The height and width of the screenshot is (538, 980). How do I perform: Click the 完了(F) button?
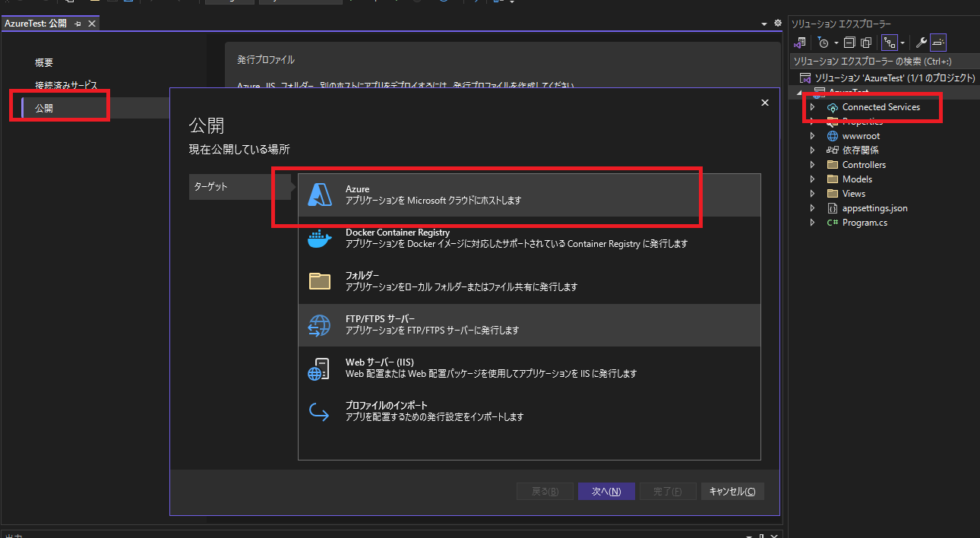click(668, 492)
